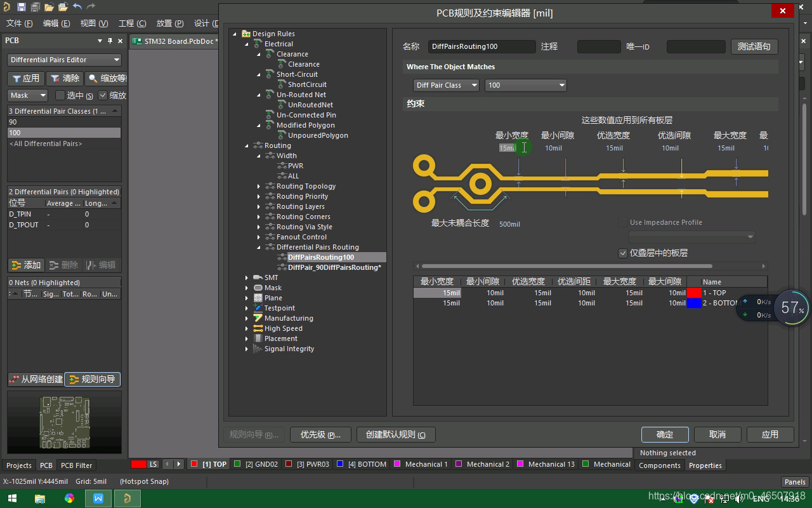Screen dimensions: 812x508
Task: Click the Save icon in the top toolbar
Action: 22,7
